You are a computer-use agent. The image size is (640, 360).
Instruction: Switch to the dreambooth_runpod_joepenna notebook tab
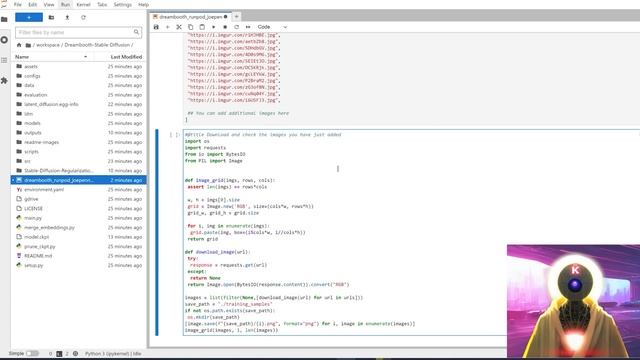190,17
